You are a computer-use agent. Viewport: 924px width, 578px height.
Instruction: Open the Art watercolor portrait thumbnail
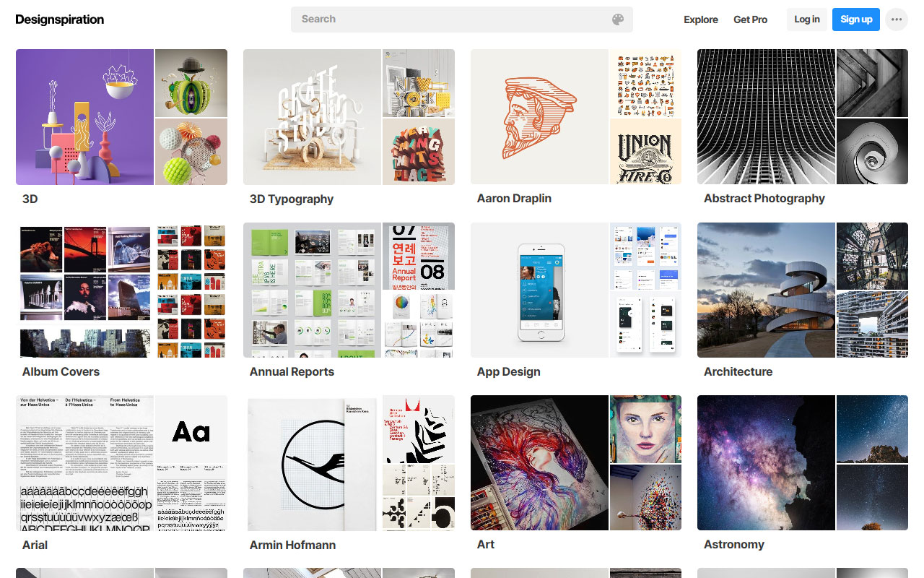point(539,463)
